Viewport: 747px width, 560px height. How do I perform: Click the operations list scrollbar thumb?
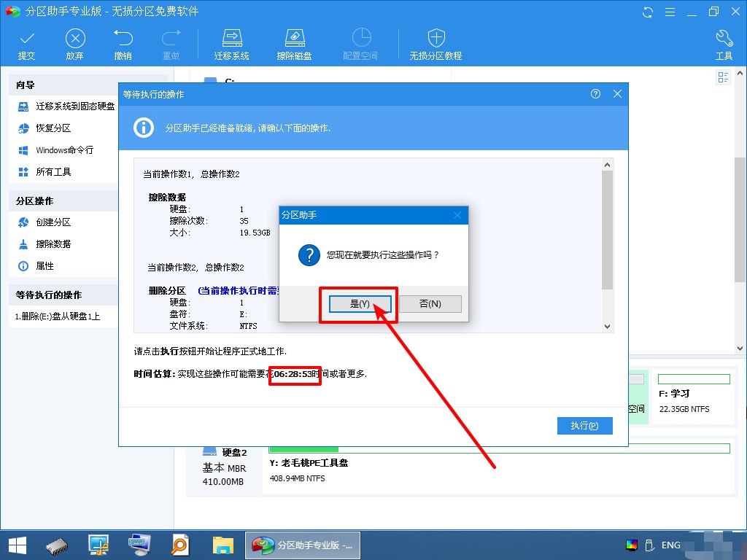pos(607,230)
